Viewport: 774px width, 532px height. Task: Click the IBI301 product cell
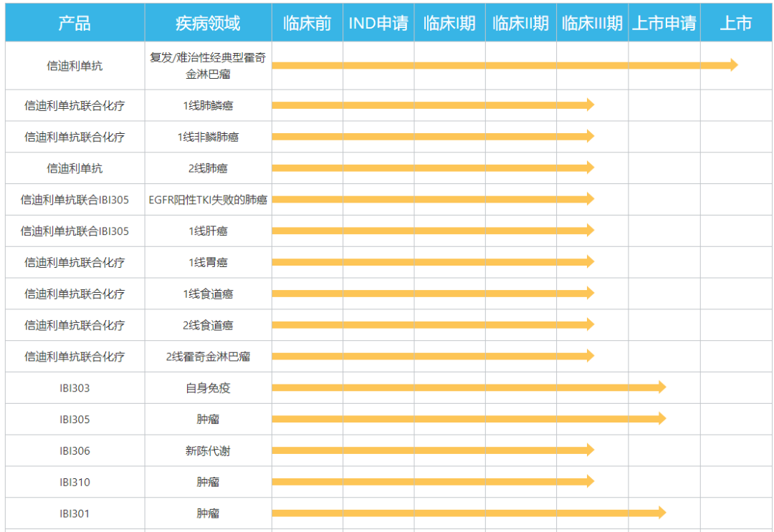pyautogui.click(x=75, y=514)
